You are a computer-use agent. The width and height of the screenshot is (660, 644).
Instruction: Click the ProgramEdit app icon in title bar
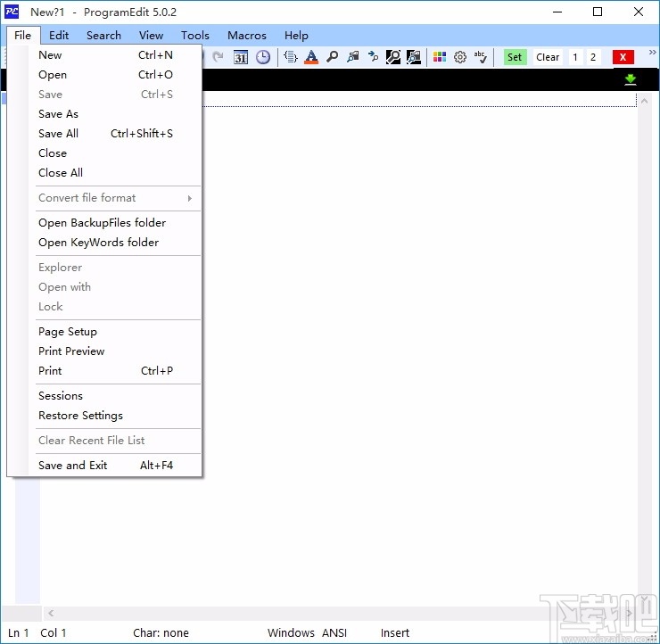[x=12, y=12]
